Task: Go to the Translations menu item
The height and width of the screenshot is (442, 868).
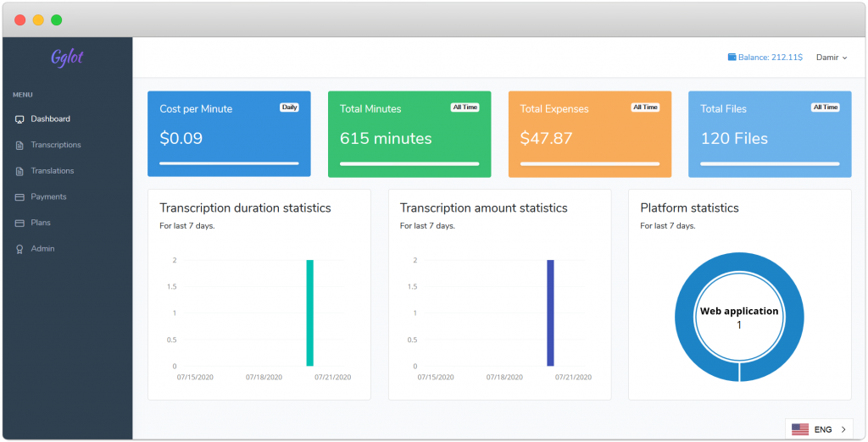Action: coord(52,171)
